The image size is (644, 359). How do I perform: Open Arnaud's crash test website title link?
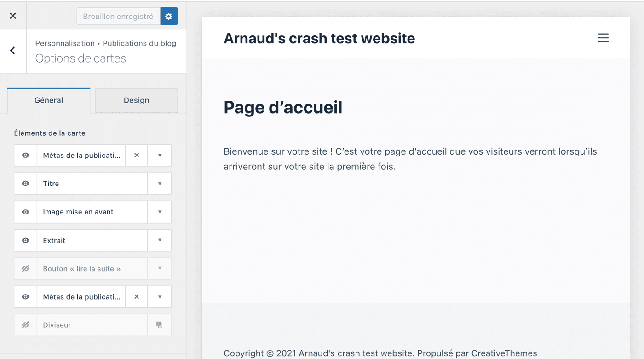[x=319, y=38]
